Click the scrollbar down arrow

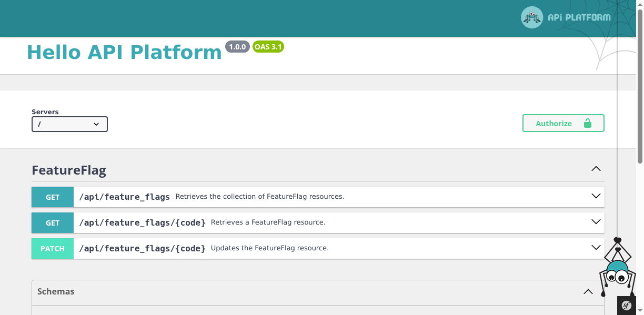click(640, 311)
